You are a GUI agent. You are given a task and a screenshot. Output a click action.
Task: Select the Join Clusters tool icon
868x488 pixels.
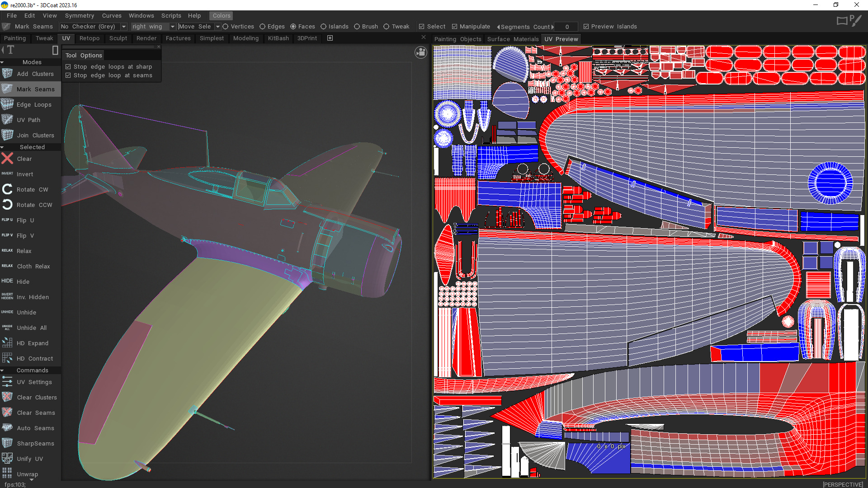[7, 135]
